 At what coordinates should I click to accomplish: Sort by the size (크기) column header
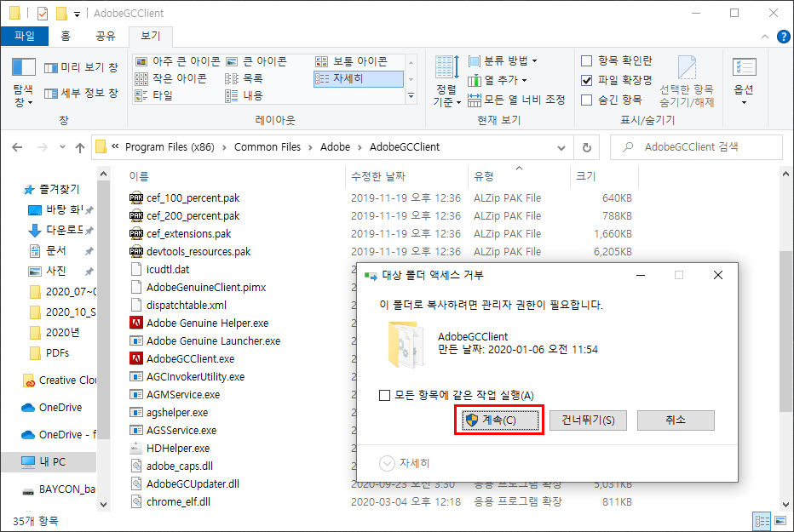[586, 176]
